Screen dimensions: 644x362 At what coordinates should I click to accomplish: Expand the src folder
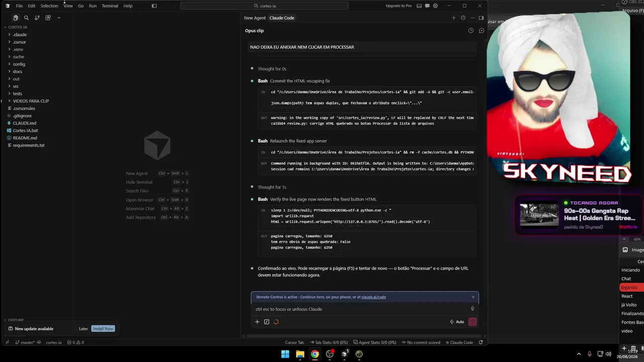point(38,86)
